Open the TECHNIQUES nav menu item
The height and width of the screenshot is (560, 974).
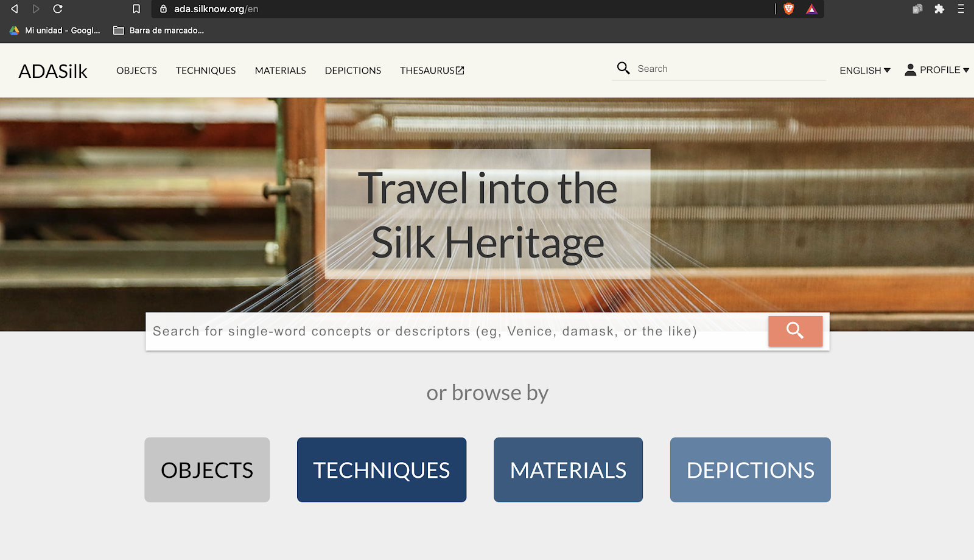[x=206, y=71]
